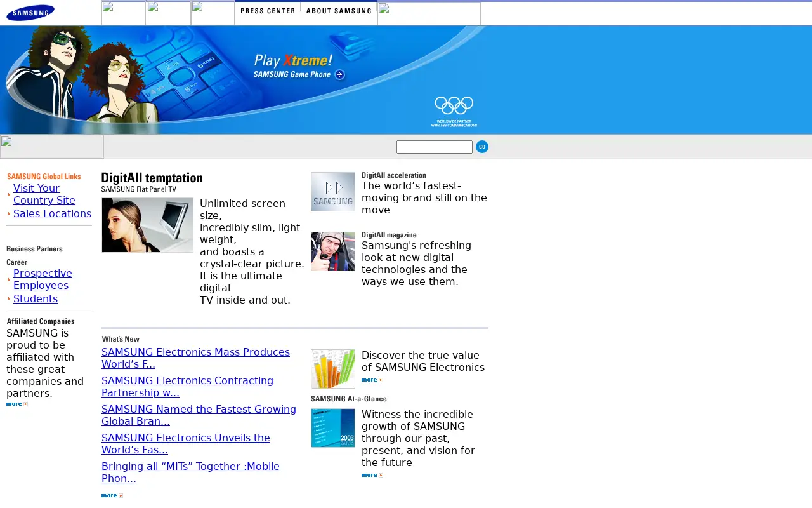Click the SAMSUNG At-a-Glance 2003 thumbnail
The image size is (812, 508).
pos(333,428)
